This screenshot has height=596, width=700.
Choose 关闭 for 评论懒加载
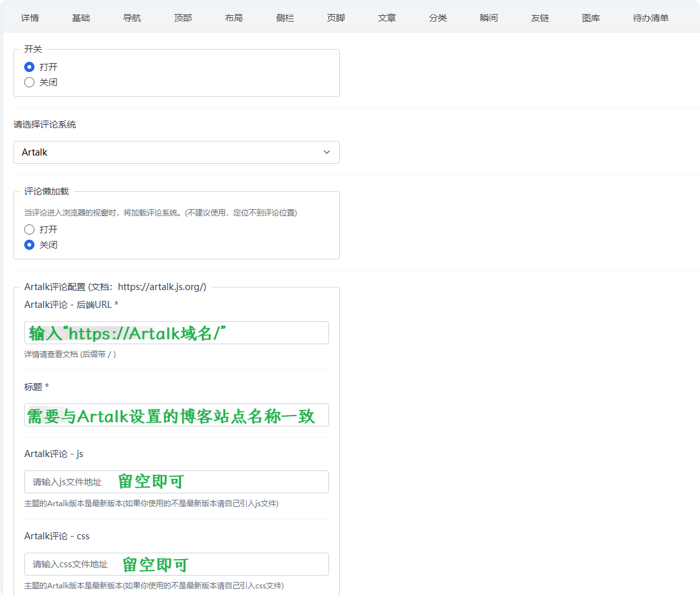tap(29, 245)
